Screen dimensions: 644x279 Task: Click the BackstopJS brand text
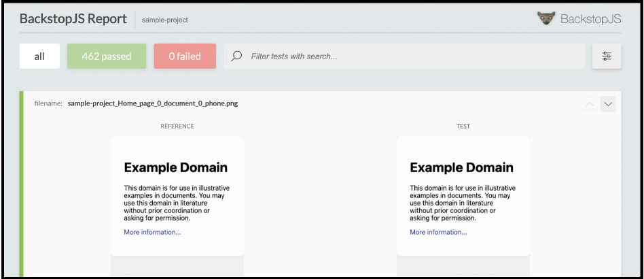(590, 19)
